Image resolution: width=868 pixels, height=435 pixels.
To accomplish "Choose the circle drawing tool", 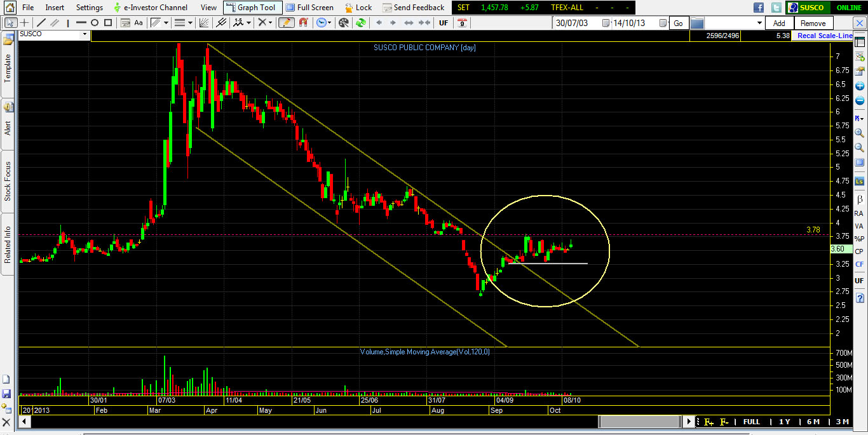I will coord(94,23).
